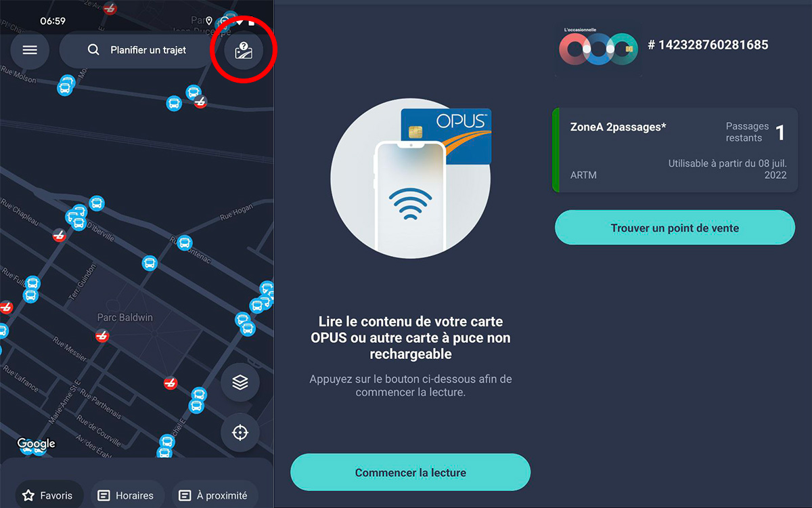Tap the card number 142328760281685
The width and height of the screenshot is (812, 508).
pos(708,45)
